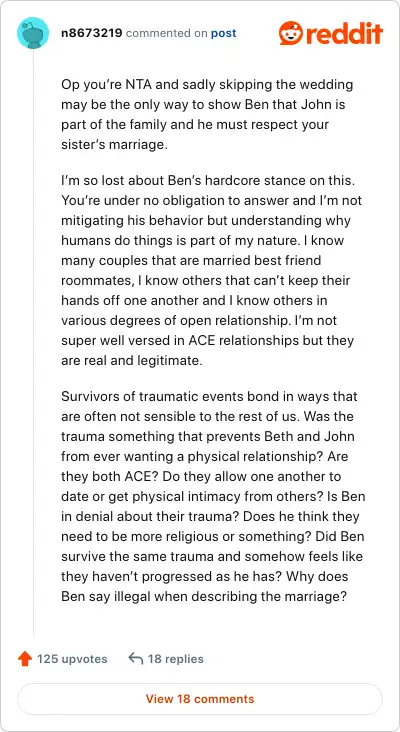Open the "18 replies" label

pyautogui.click(x=175, y=659)
